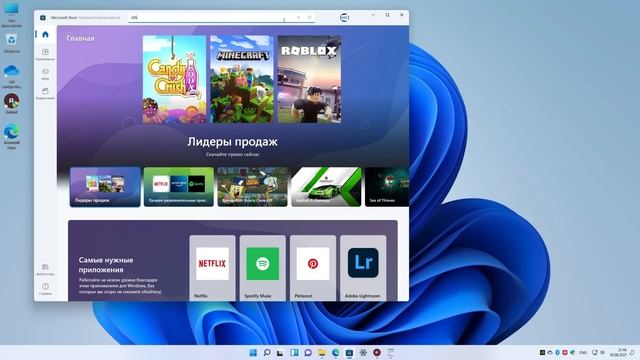
Task: Click the search magnifier in Store search box
Action: pos(309,18)
